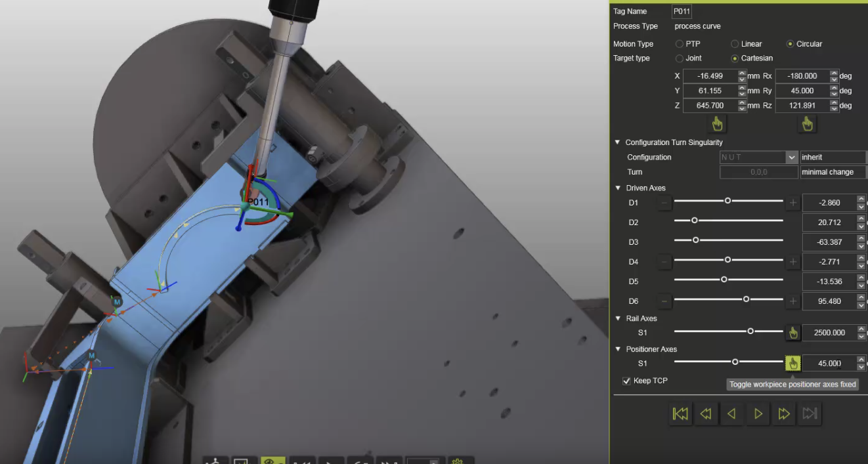Image resolution: width=868 pixels, height=464 pixels.
Task: Click the fast-forward playback button
Action: pos(783,413)
